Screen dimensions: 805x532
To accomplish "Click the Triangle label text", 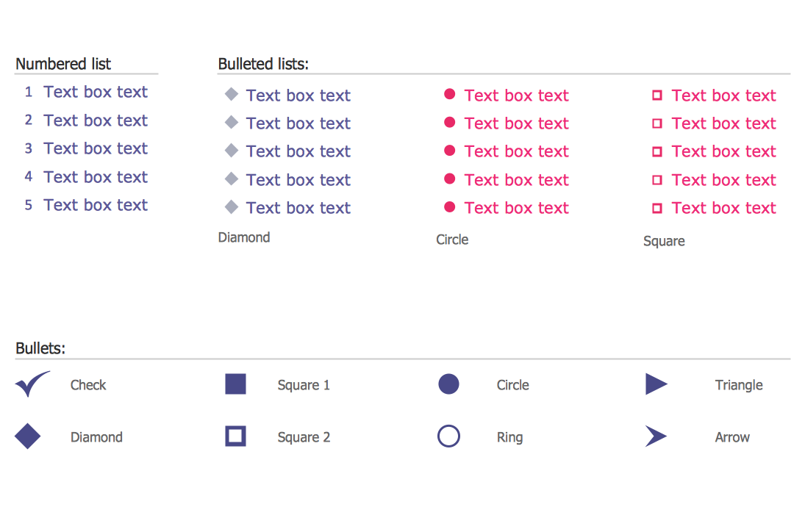I will (739, 385).
